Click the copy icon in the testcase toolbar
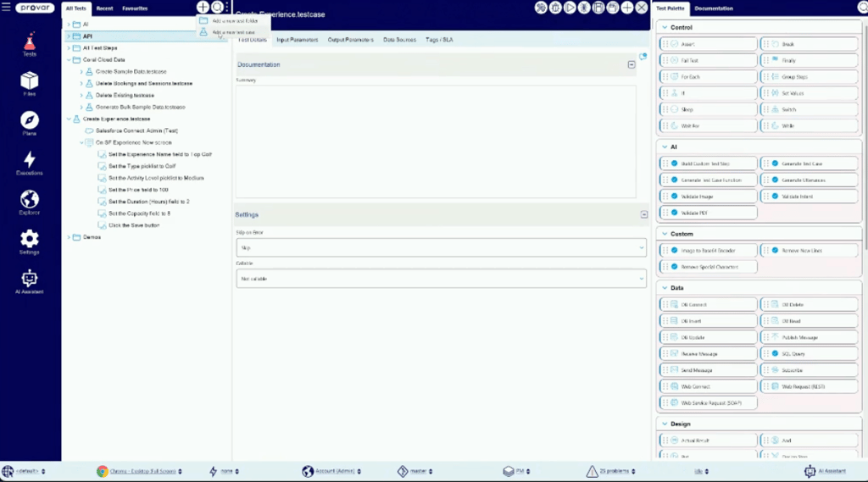The height and width of the screenshot is (482, 868). [613, 7]
